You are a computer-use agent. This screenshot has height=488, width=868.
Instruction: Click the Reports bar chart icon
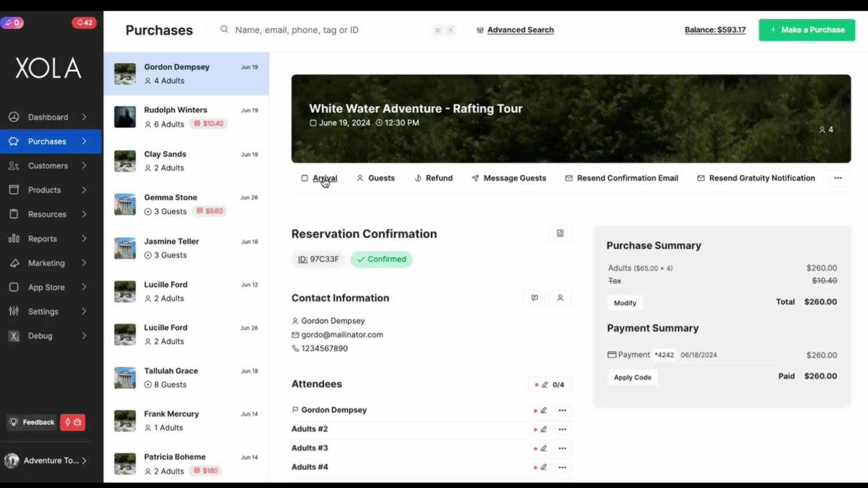[x=14, y=238]
